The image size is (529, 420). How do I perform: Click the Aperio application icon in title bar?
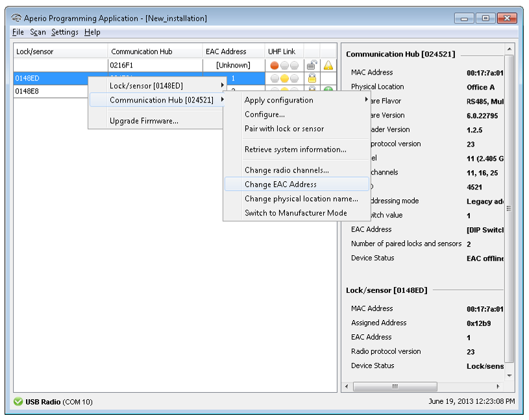point(16,18)
